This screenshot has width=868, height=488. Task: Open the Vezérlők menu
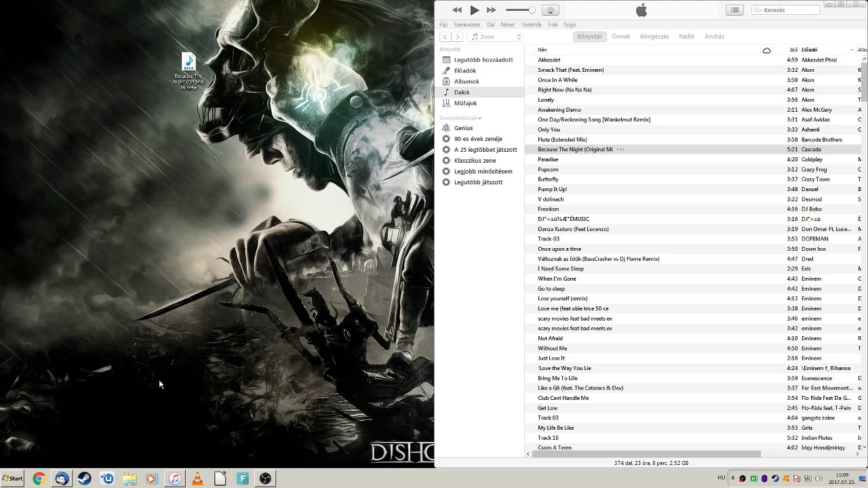532,25
